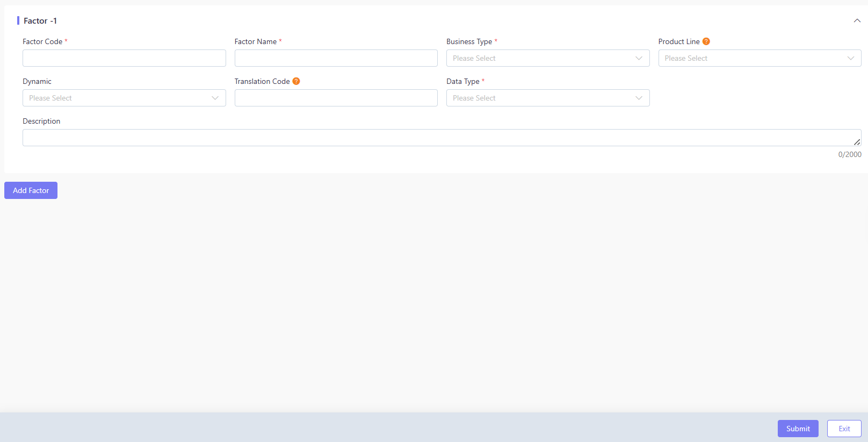Click the Business Type label

click(469, 41)
